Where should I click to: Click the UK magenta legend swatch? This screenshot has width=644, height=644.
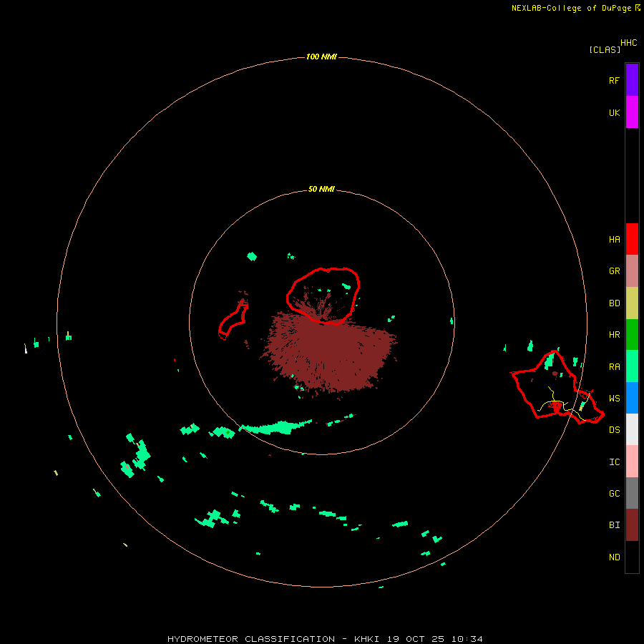click(632, 112)
